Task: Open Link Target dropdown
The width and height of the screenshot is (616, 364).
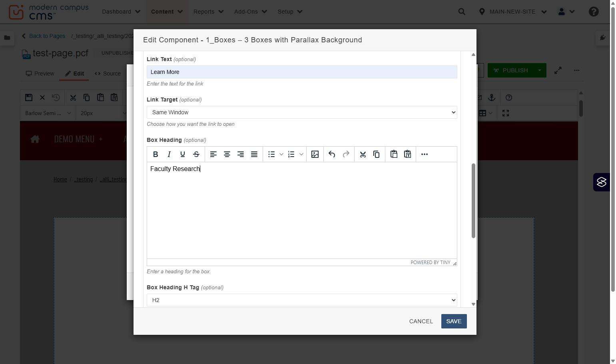Action: tap(302, 112)
